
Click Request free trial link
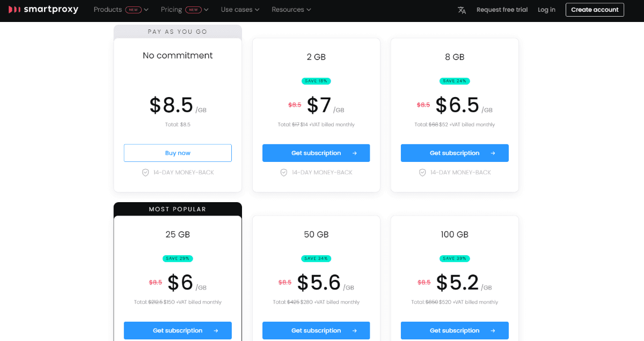(x=502, y=10)
